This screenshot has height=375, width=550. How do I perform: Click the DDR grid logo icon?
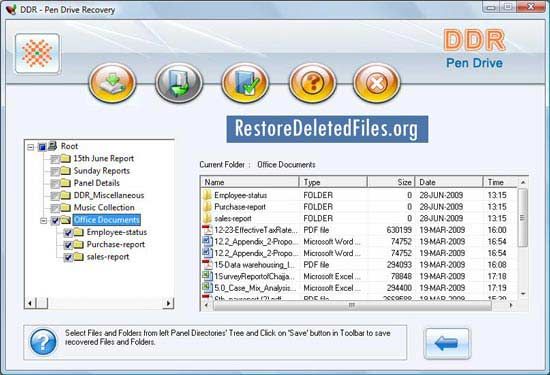pyautogui.click(x=37, y=53)
